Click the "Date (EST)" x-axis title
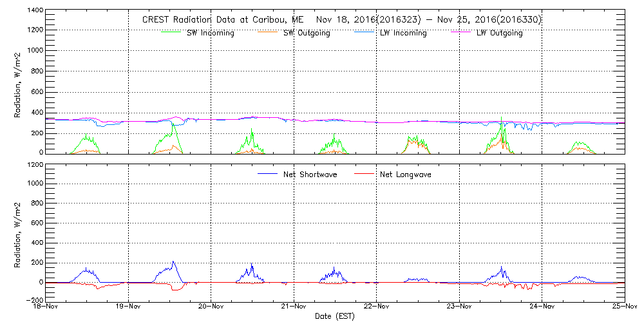 pos(335,317)
